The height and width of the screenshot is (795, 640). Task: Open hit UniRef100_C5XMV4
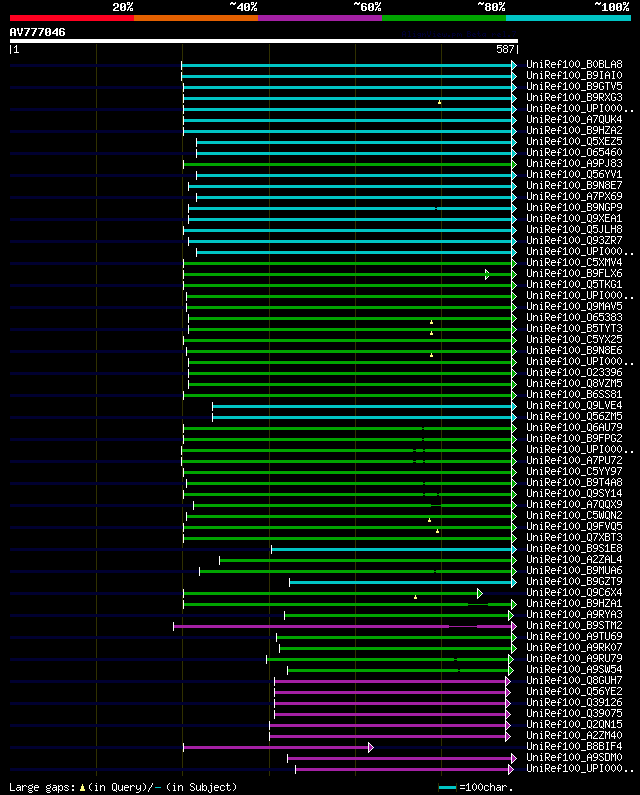(574, 263)
